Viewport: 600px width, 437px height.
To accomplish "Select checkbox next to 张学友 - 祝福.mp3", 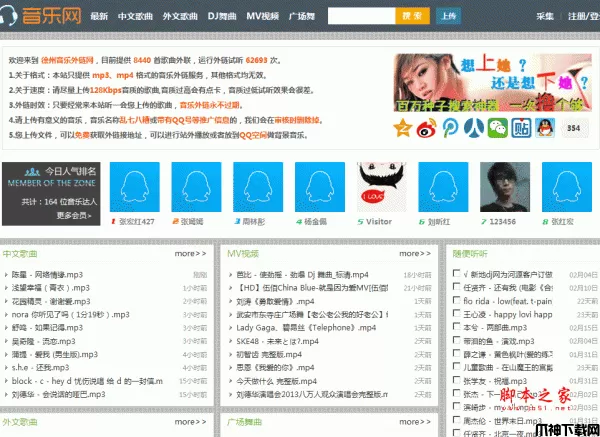I will (x=457, y=380).
